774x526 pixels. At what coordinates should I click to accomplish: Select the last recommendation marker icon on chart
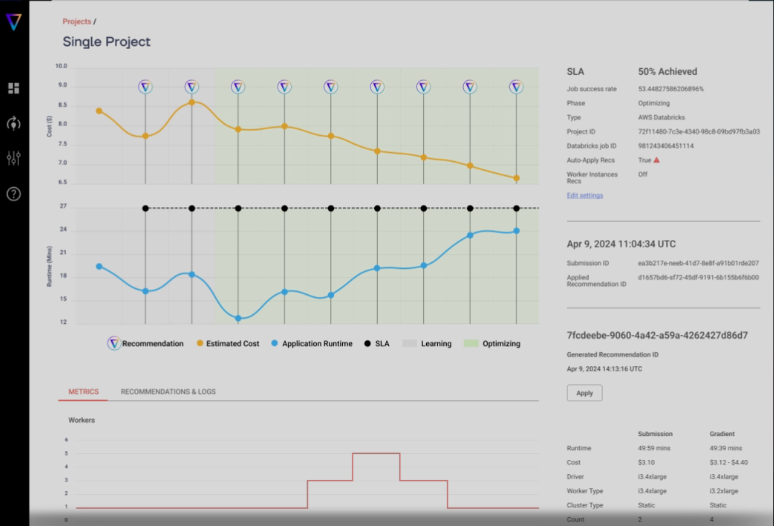tap(516, 87)
